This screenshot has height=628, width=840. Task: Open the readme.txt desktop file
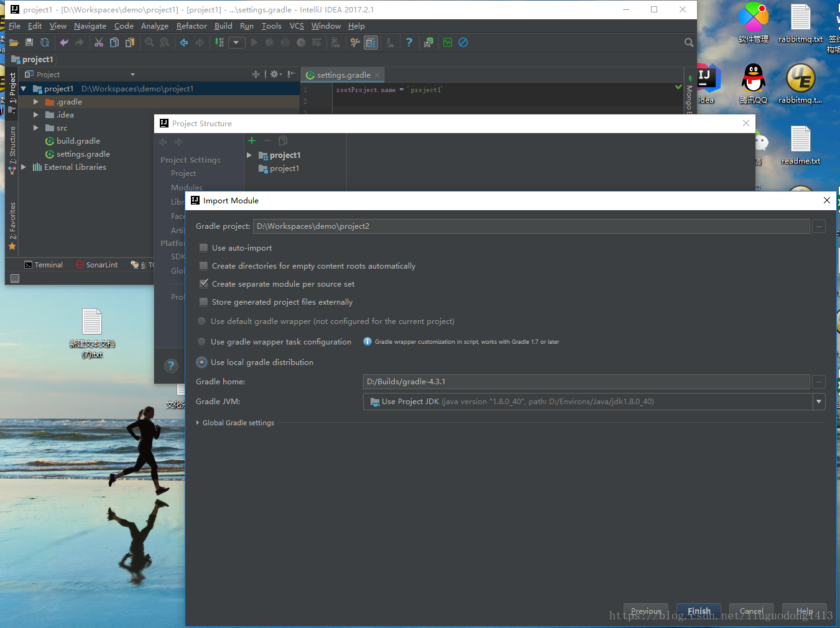(801, 145)
